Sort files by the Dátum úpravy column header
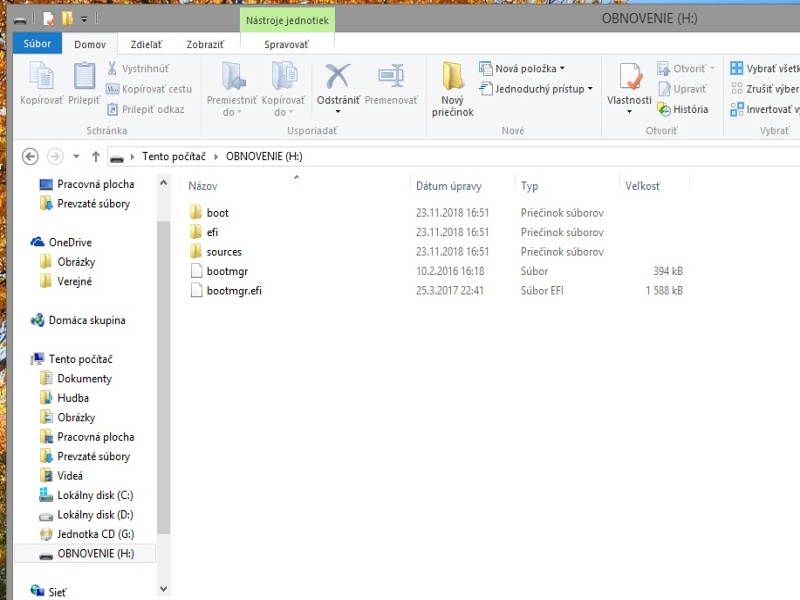 coord(449,186)
